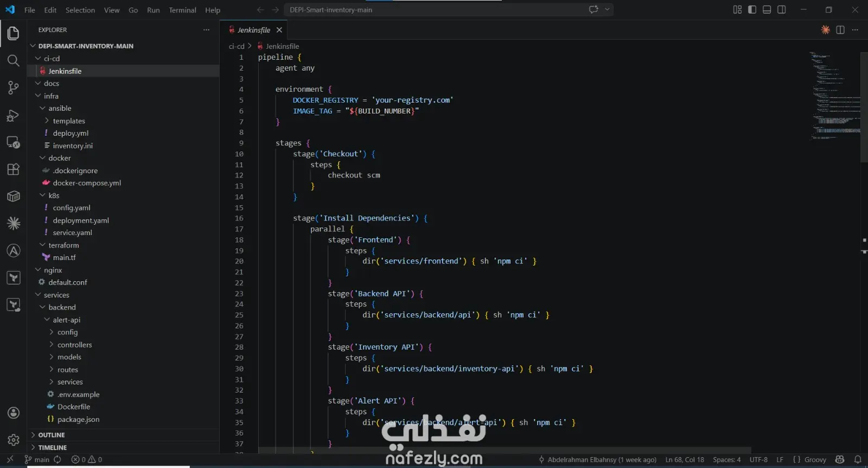Click the errors and warnings counter
This screenshot has width=868, height=468.
click(87, 460)
